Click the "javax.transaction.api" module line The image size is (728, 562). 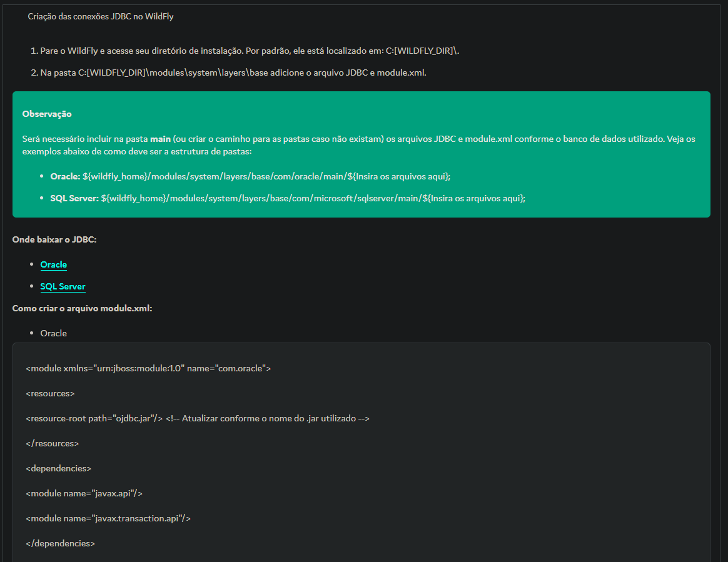(x=108, y=518)
